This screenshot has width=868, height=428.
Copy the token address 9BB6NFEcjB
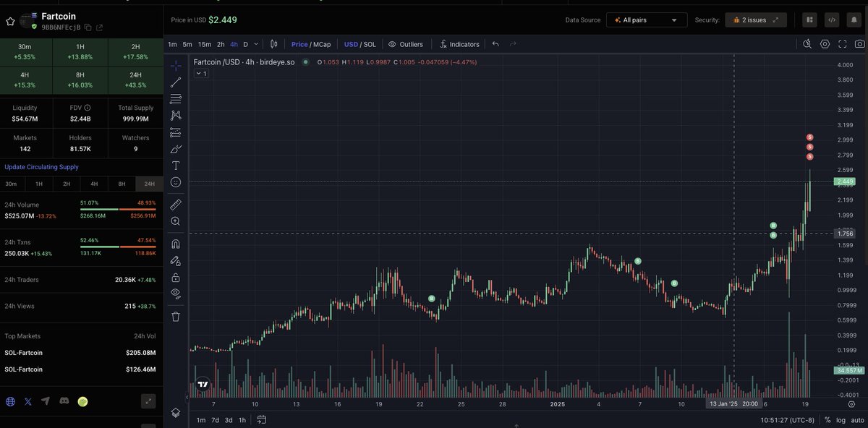point(88,27)
